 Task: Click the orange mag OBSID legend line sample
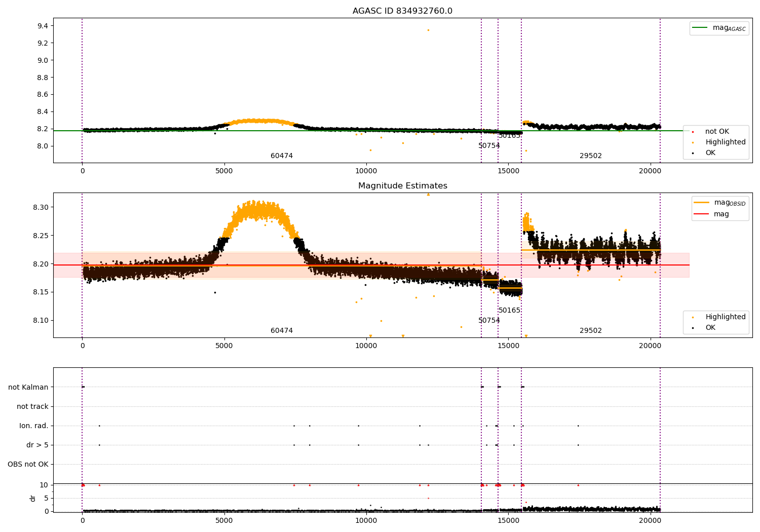pyautogui.click(x=702, y=202)
